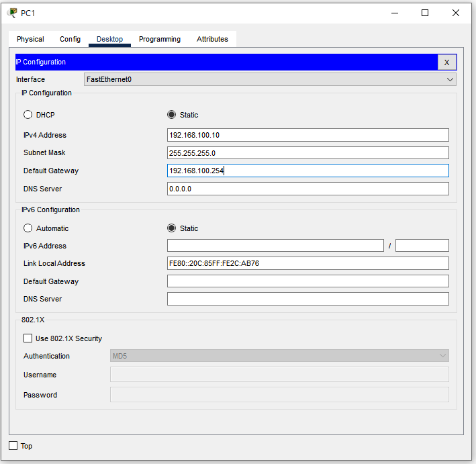Click the IPv6 DNS Server field

307,299
